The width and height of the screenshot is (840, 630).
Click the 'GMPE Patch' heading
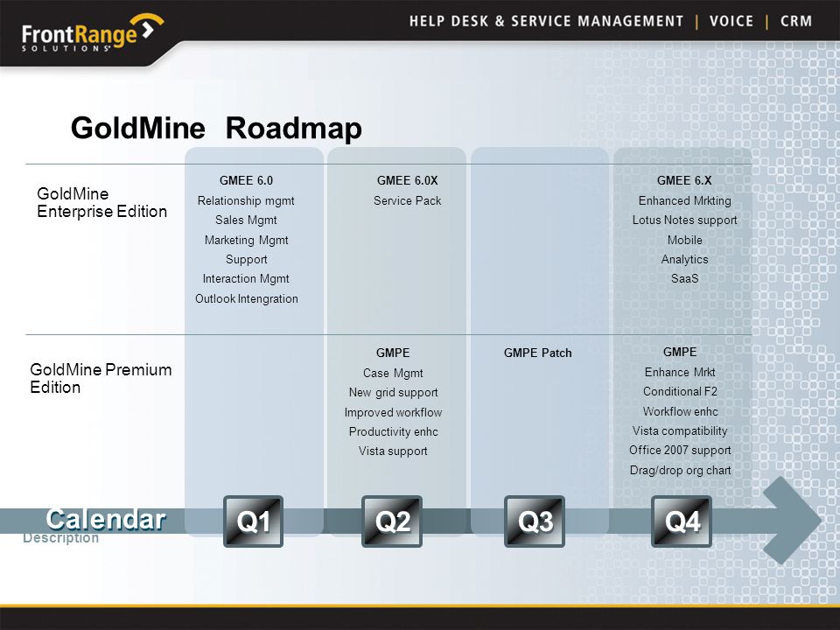538,353
